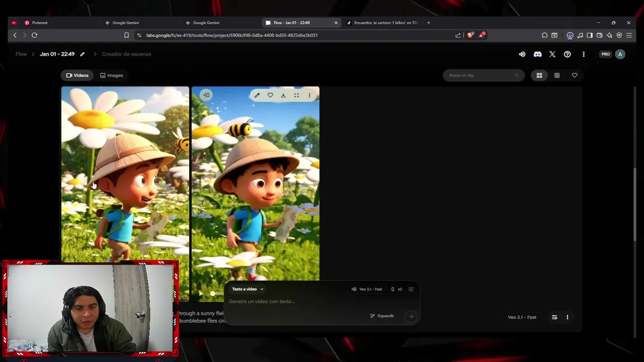The width and height of the screenshot is (644, 362).
Task: Click the address bar URL
Action: [232, 35]
